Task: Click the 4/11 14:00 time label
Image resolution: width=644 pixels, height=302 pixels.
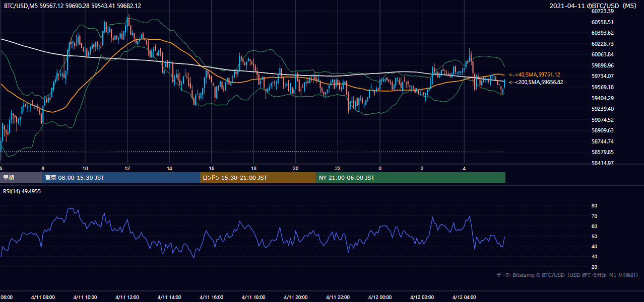Action: (168, 297)
